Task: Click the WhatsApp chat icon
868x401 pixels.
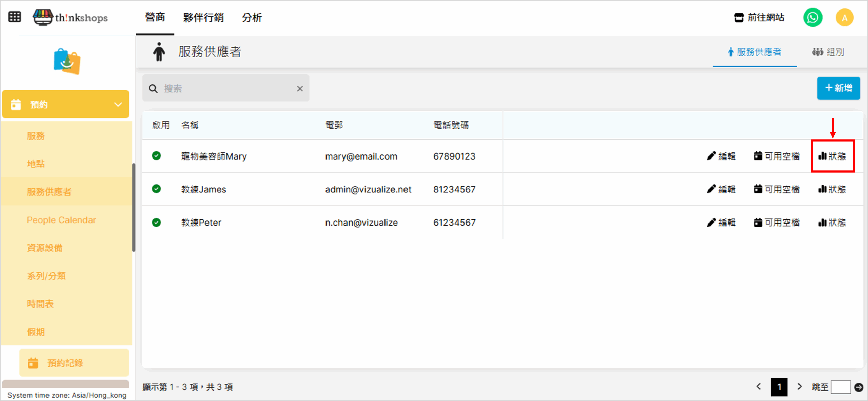Action: click(x=812, y=18)
